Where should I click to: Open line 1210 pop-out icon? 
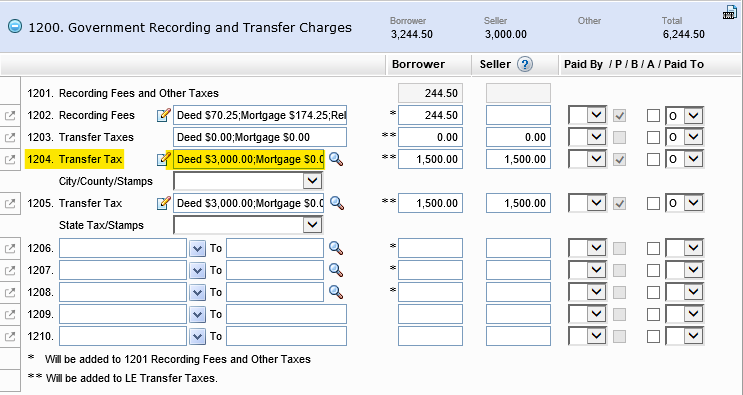coord(10,336)
